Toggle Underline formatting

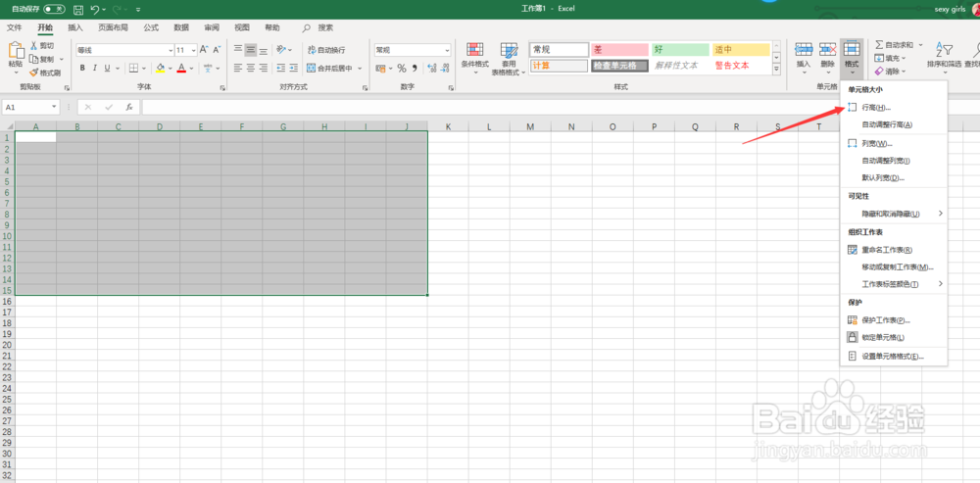tap(108, 69)
